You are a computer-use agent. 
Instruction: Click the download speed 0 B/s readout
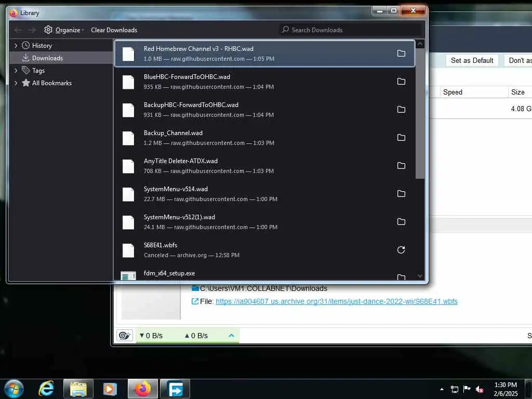[x=151, y=336]
